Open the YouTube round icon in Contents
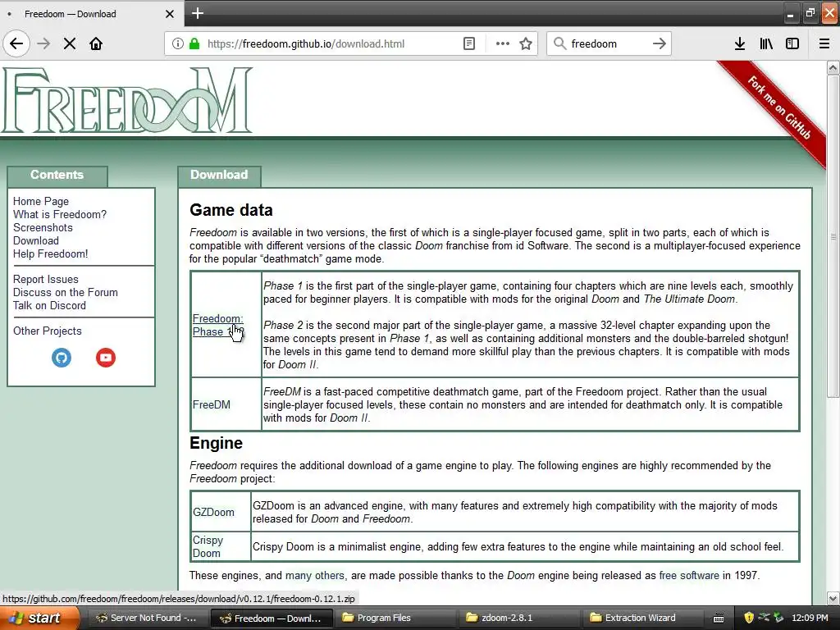The height and width of the screenshot is (630, 840). (x=106, y=358)
